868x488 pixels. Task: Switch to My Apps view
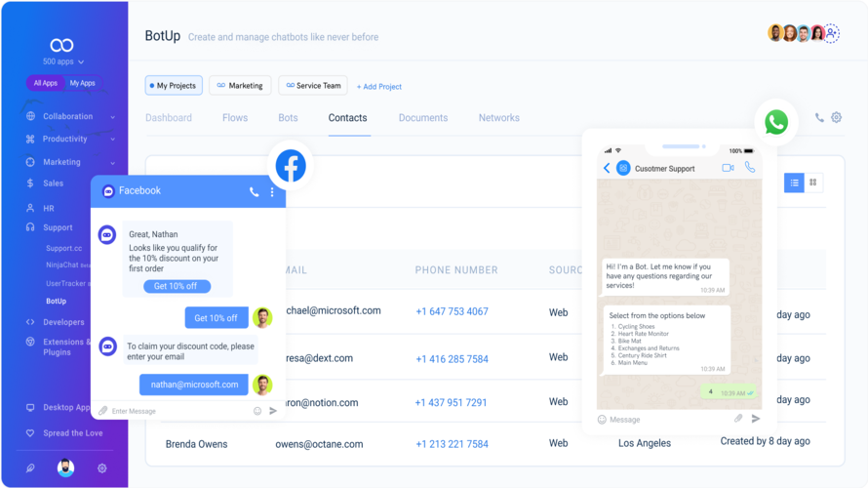[83, 83]
